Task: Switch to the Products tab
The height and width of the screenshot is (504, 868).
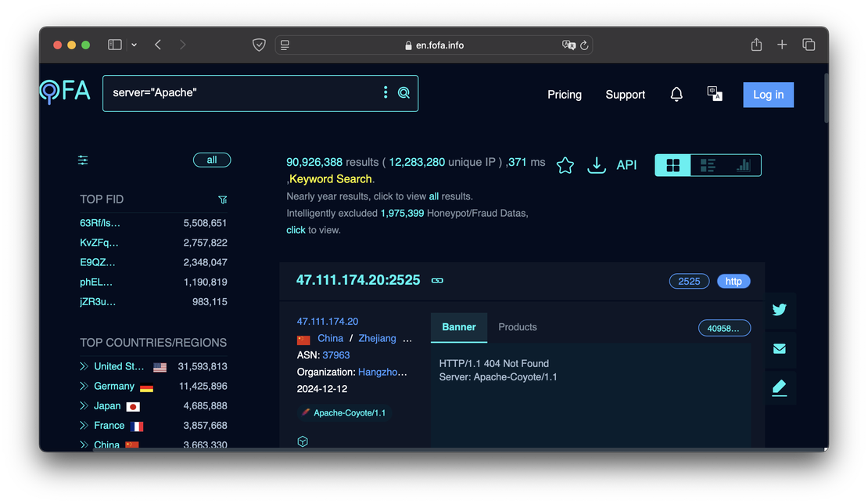Action: click(518, 327)
